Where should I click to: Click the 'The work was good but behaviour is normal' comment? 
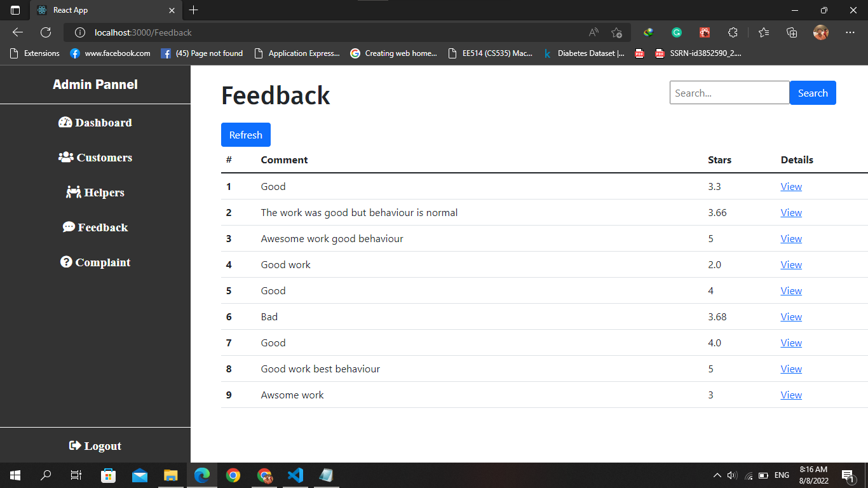coord(359,212)
